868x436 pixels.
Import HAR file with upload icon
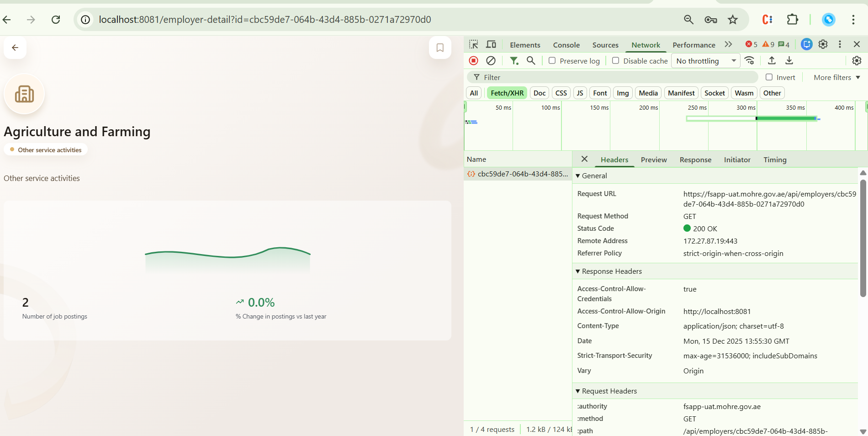point(772,60)
